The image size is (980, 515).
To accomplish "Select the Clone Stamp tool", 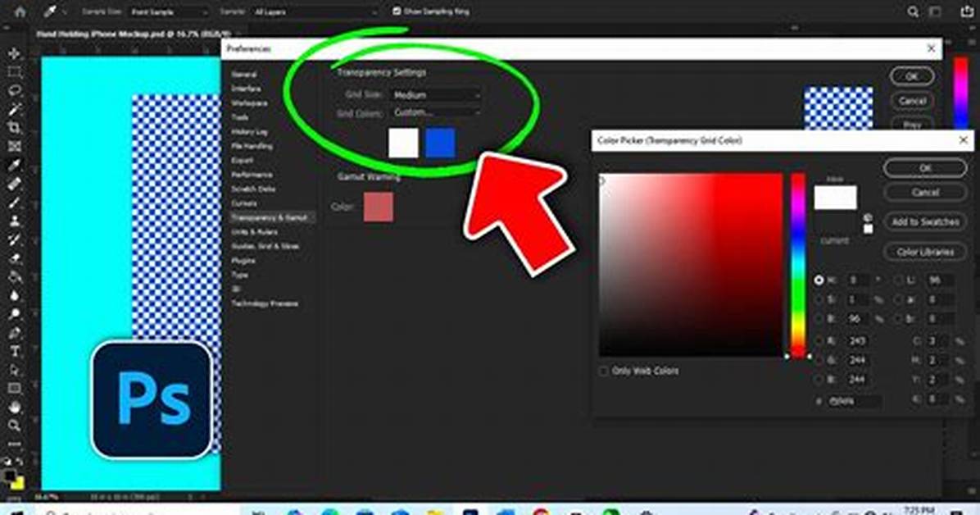I will [x=15, y=221].
